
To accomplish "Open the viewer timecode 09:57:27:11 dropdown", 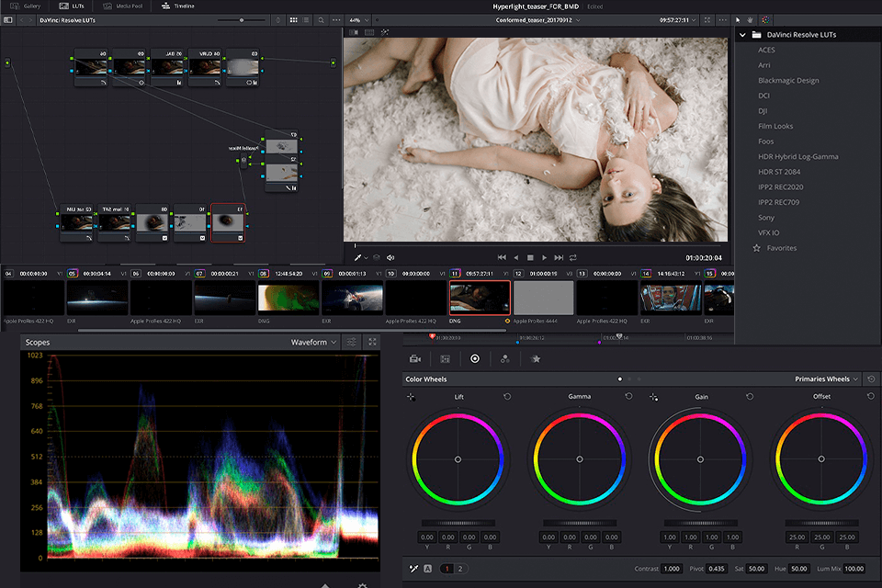I will pyautogui.click(x=678, y=20).
